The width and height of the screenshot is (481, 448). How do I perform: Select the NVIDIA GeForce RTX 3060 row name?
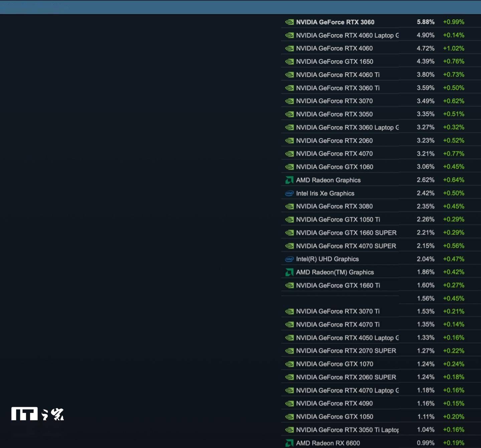click(x=335, y=22)
